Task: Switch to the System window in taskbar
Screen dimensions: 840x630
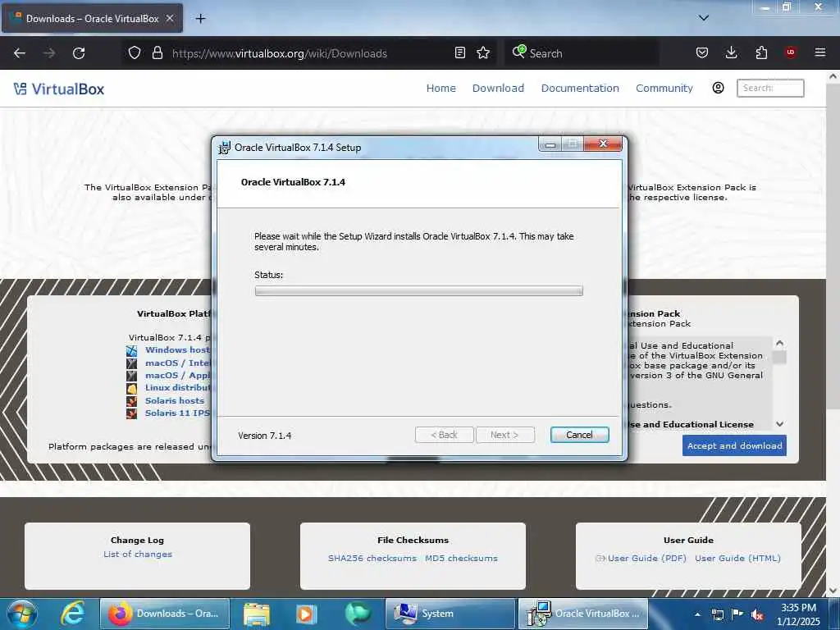Action: pyautogui.click(x=450, y=614)
